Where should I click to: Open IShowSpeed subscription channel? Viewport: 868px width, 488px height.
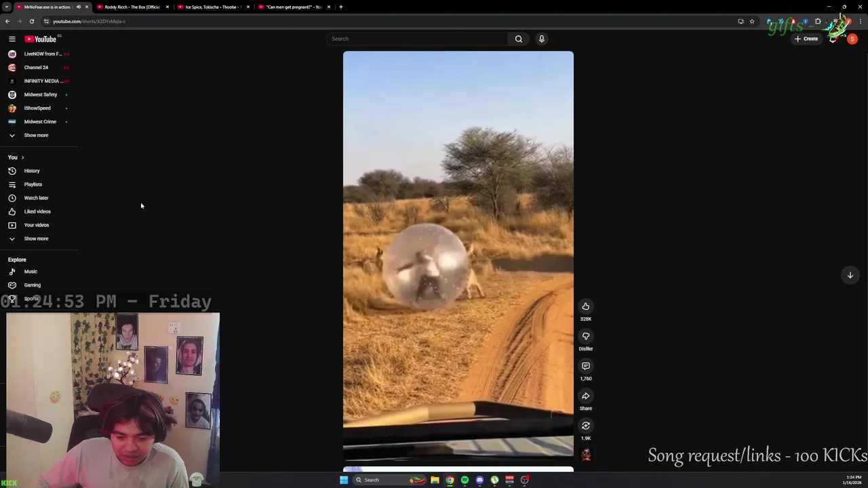[39, 108]
